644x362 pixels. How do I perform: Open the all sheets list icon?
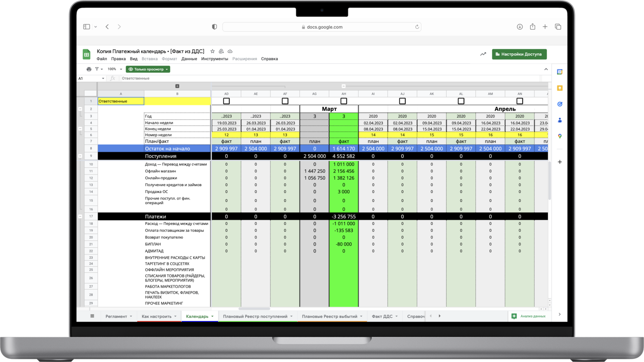(x=92, y=316)
